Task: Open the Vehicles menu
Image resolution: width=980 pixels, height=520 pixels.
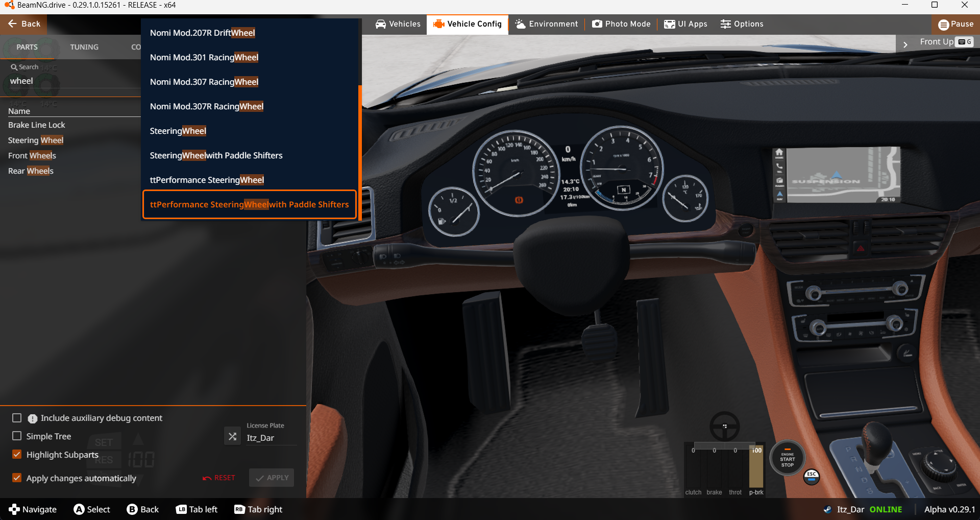Action: pyautogui.click(x=398, y=24)
